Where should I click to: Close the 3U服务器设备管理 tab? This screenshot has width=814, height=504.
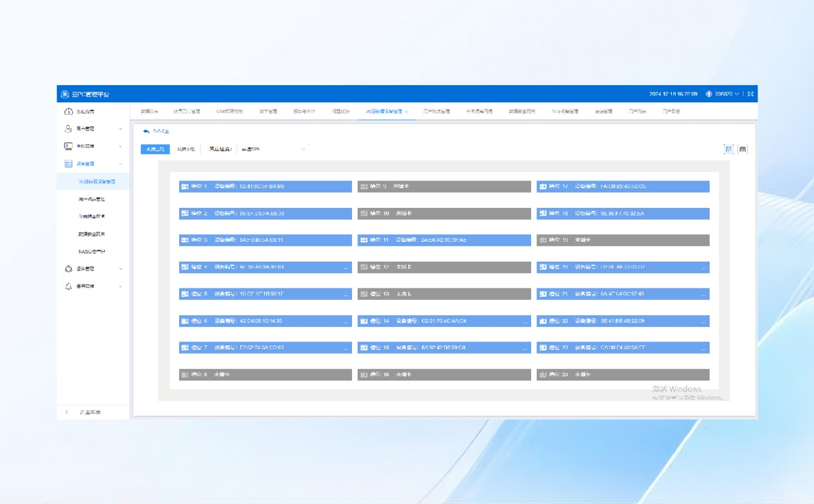tap(406, 111)
